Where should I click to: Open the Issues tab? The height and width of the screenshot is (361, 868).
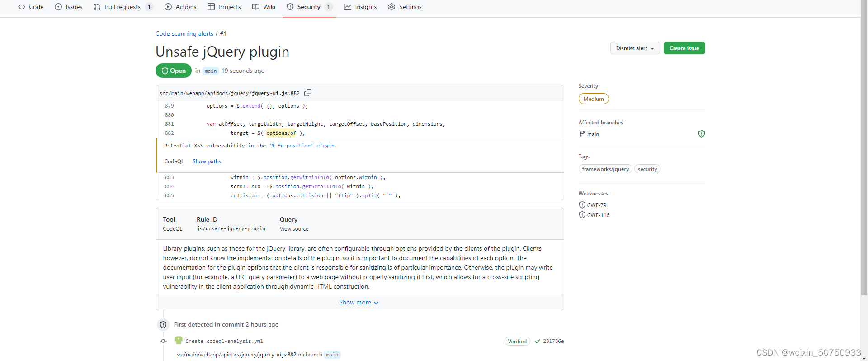click(x=69, y=7)
